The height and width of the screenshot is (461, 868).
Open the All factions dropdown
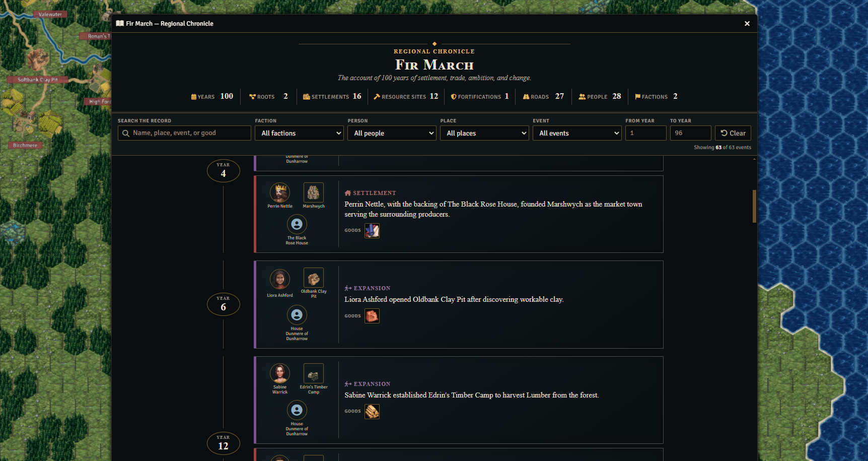pyautogui.click(x=299, y=133)
